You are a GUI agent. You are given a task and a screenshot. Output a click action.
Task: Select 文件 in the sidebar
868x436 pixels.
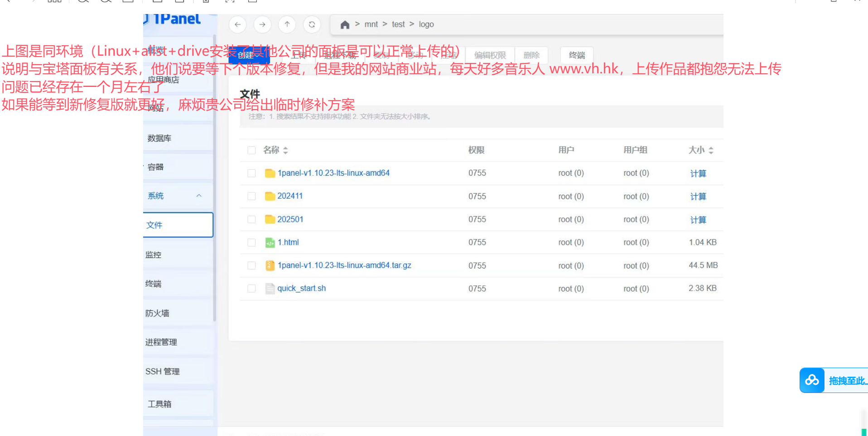click(x=178, y=225)
